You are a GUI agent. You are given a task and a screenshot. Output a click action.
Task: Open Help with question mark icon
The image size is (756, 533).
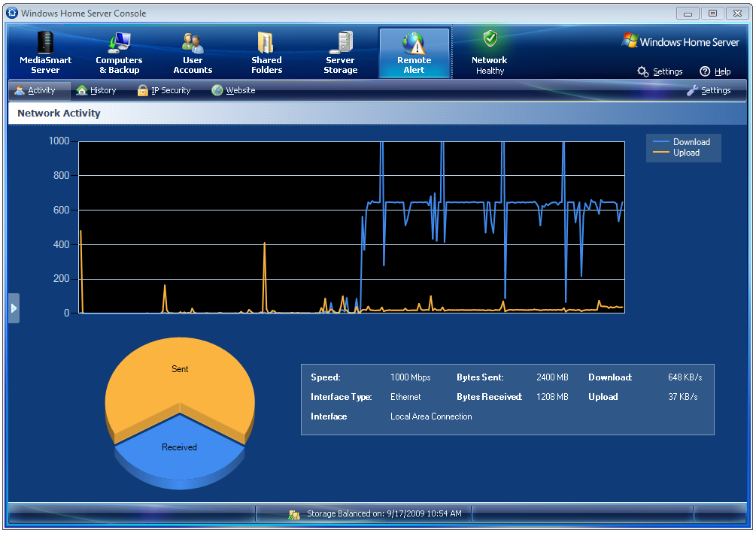(x=715, y=71)
